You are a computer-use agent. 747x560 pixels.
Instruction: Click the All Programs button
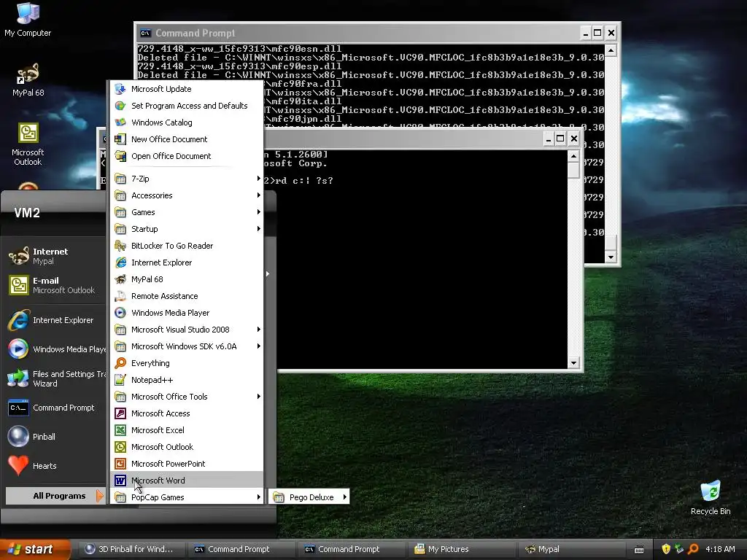tap(55, 496)
